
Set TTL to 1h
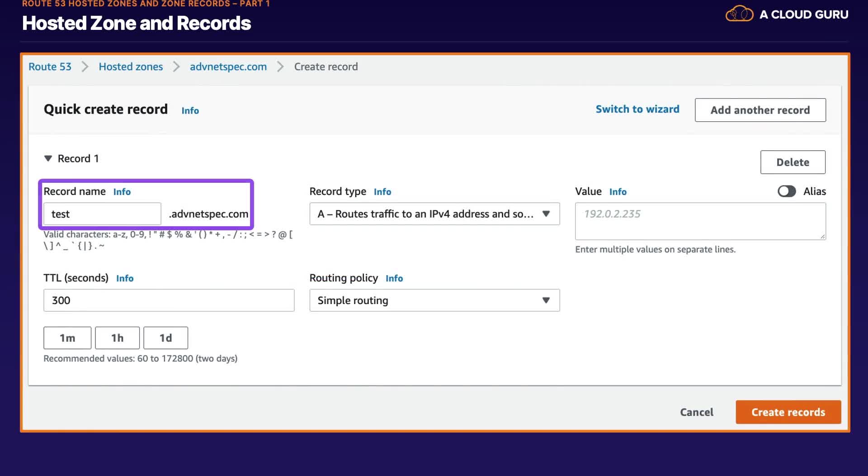tap(118, 338)
